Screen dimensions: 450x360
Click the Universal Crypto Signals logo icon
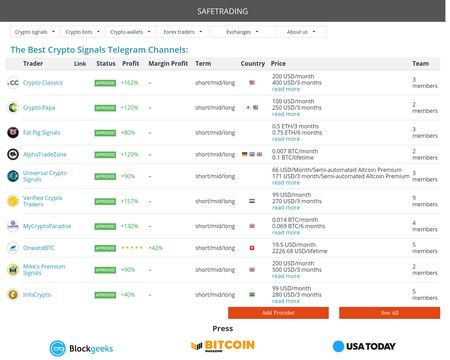(x=13, y=176)
